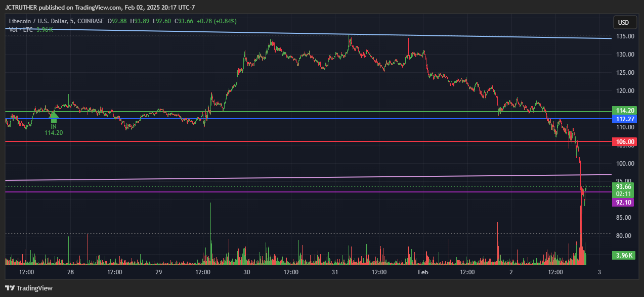Click the O92.88 open value in legend
The height and width of the screenshot is (297, 644).
point(117,21)
